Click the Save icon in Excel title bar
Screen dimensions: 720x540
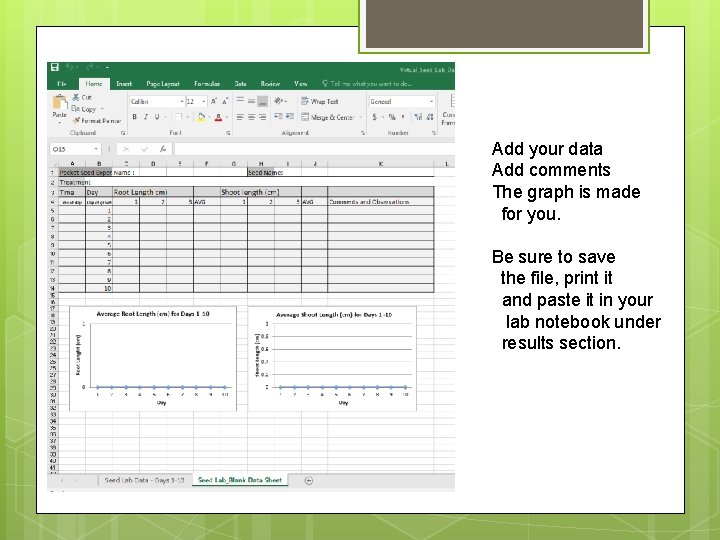tap(55, 68)
